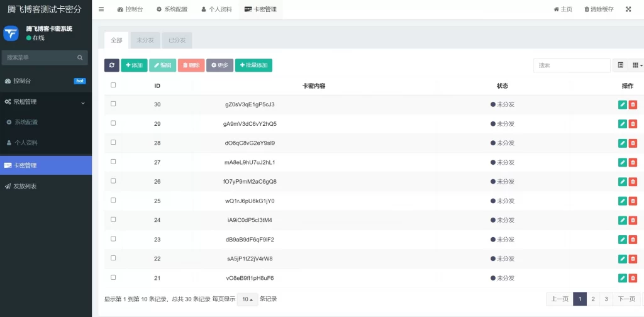This screenshot has width=644, height=317.
Task: Toggle sidebar with hamburger menu icon
Action: pyautogui.click(x=101, y=9)
